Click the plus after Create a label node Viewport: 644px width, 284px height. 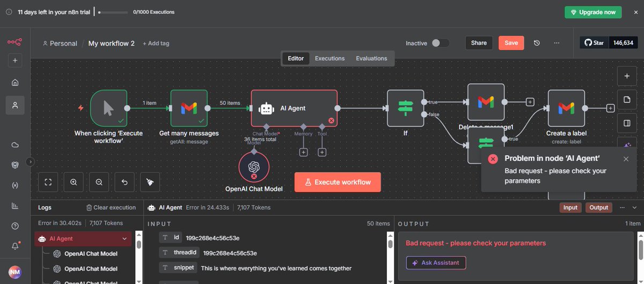[610, 108]
